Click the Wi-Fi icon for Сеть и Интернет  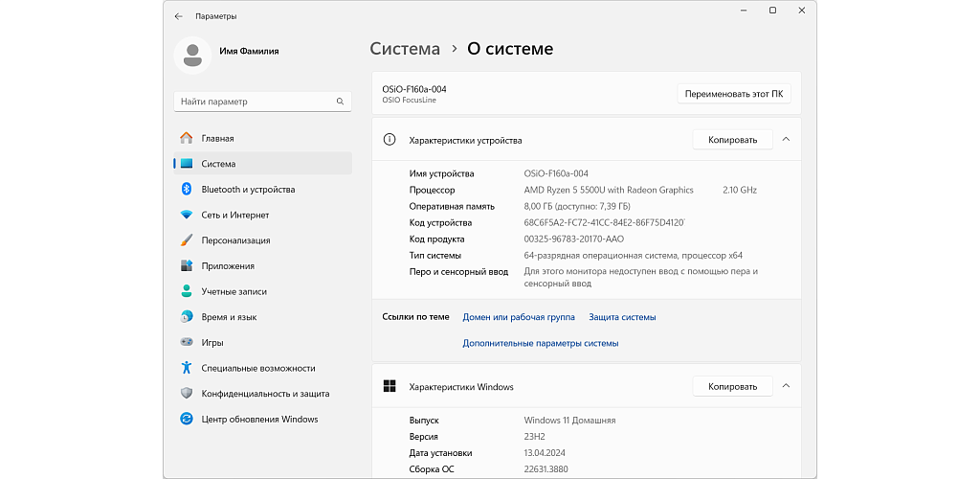(x=187, y=215)
